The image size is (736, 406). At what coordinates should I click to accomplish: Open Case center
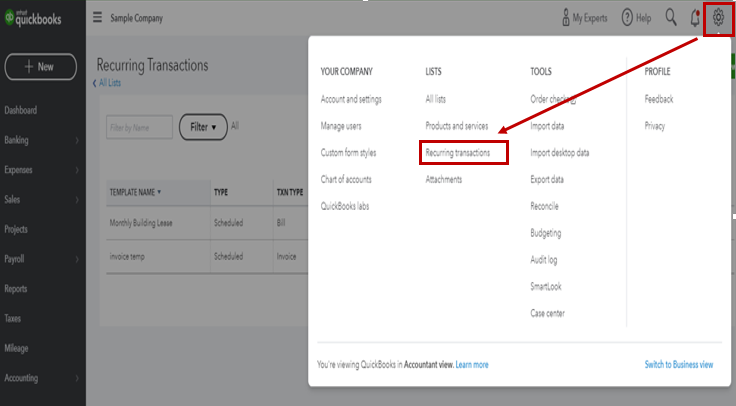[547, 313]
